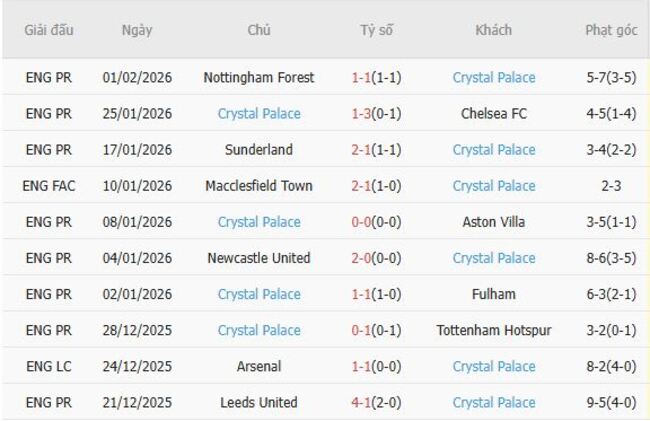Click the Fulham away team
The image size is (650, 421).
[493, 294]
